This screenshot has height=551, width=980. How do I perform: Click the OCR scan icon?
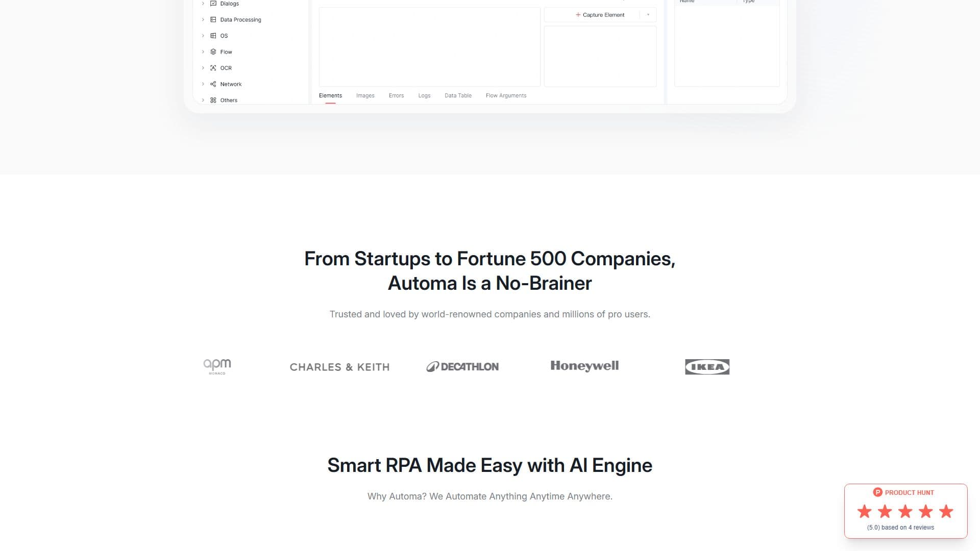click(213, 68)
